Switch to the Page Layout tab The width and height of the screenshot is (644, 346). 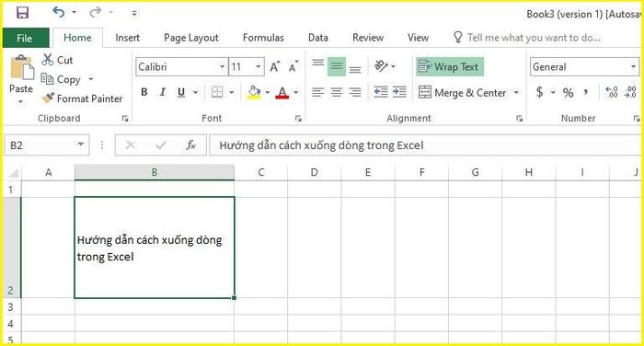pyautogui.click(x=191, y=38)
